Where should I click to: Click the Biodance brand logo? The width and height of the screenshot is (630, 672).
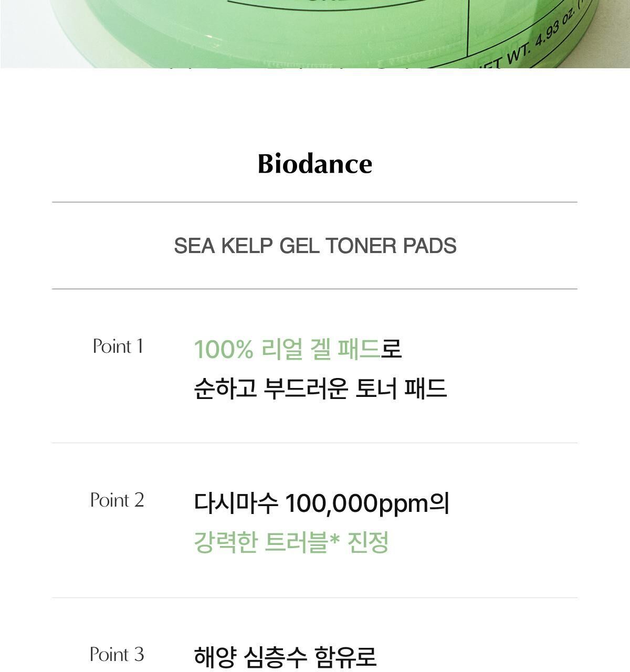point(314,164)
